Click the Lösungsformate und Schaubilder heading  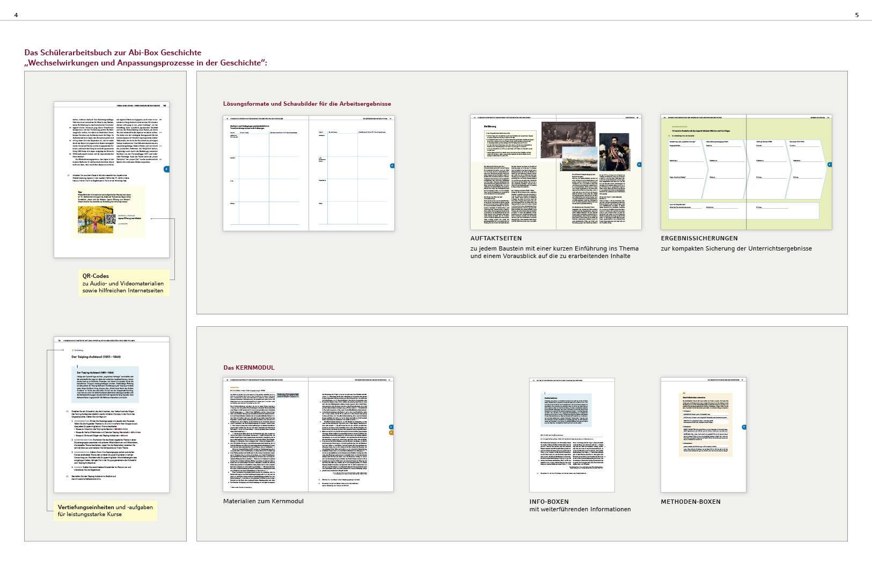coord(307,104)
